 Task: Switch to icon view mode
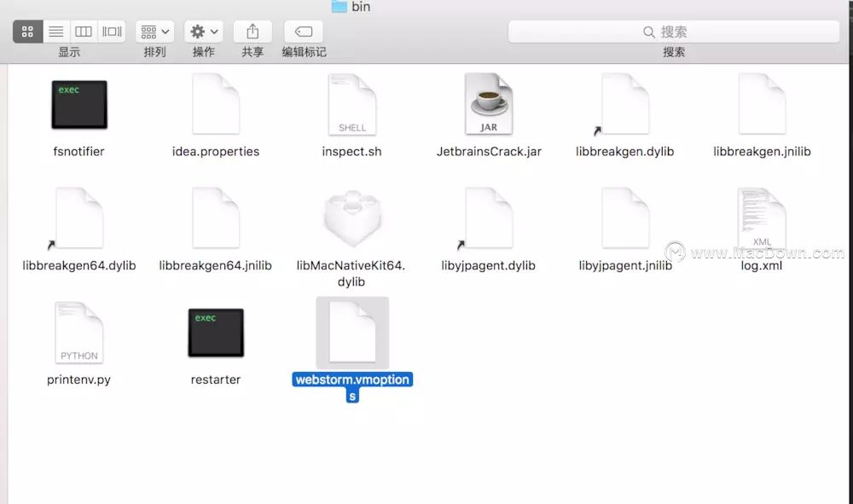tap(28, 32)
